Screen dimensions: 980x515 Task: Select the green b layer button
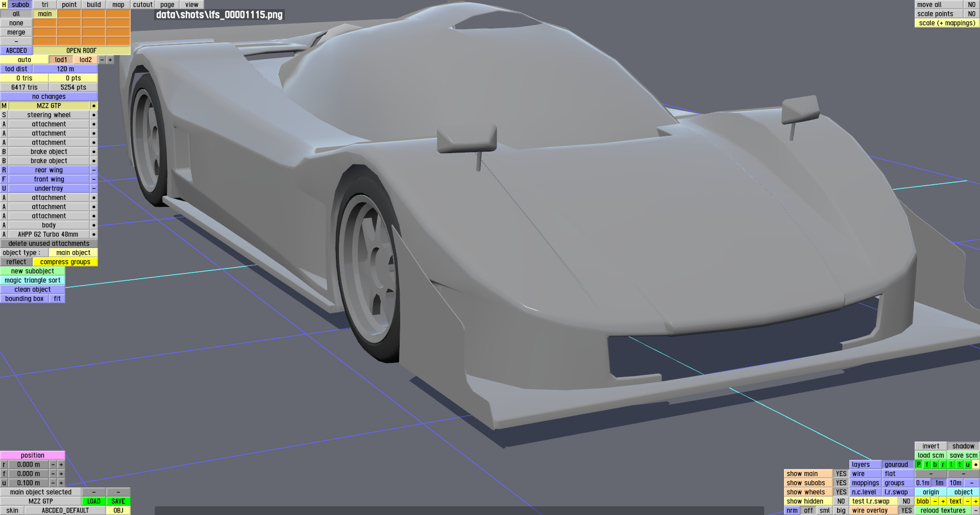coord(935,464)
